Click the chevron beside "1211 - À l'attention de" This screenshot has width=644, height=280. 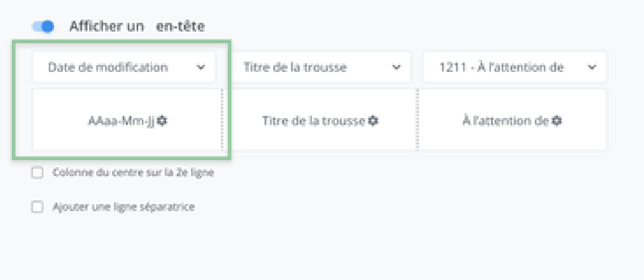coord(592,67)
